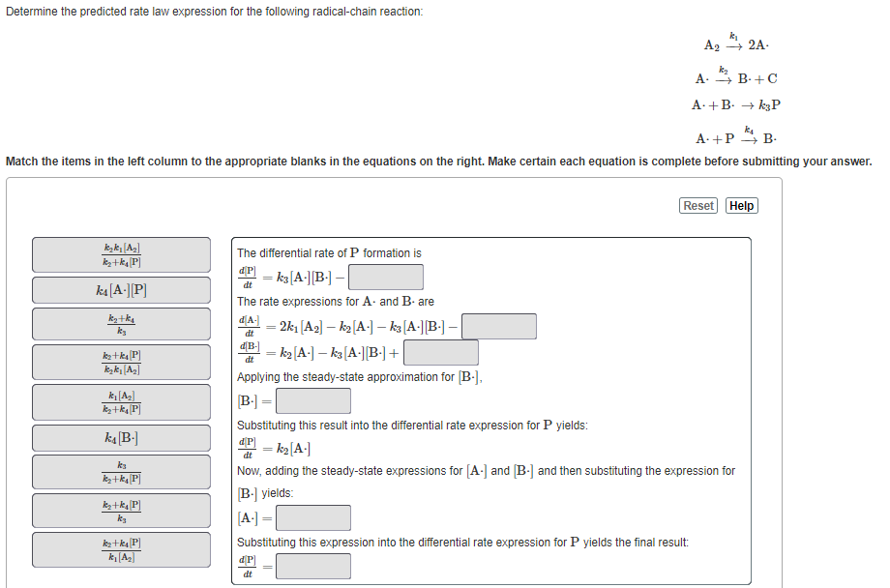Click the blank for the [A·] expression
The height and width of the screenshot is (588, 890).
coord(313,516)
